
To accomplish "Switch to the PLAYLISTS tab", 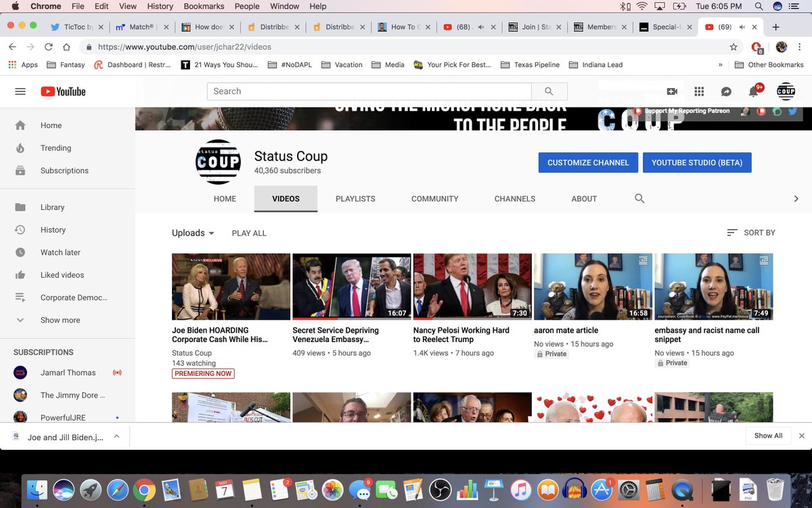I will tap(355, 198).
